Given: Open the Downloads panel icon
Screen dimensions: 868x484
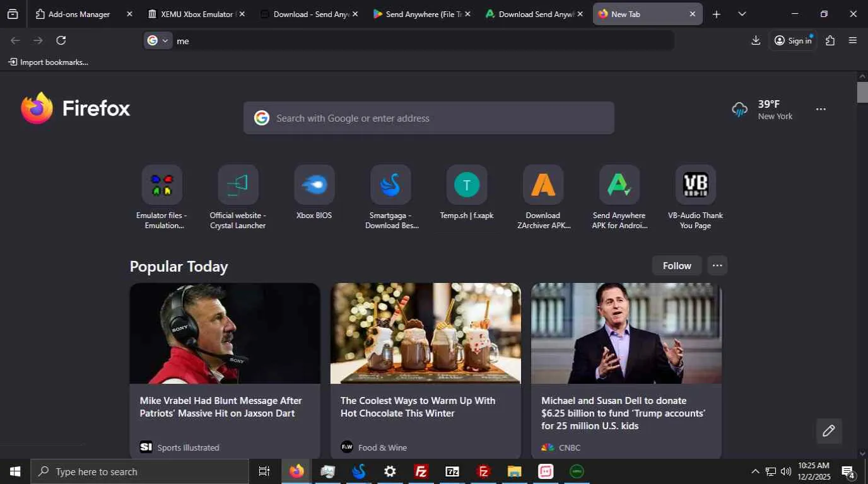Looking at the screenshot, I should [756, 40].
